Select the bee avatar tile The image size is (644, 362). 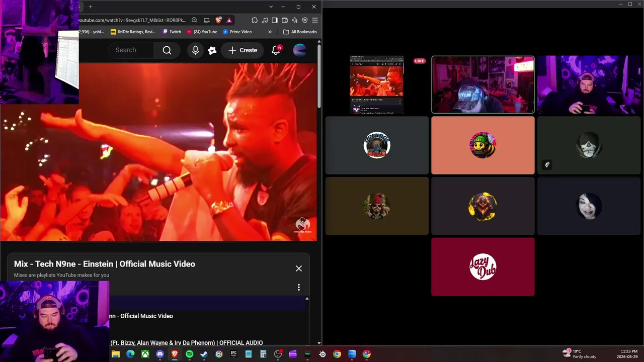pos(483,145)
